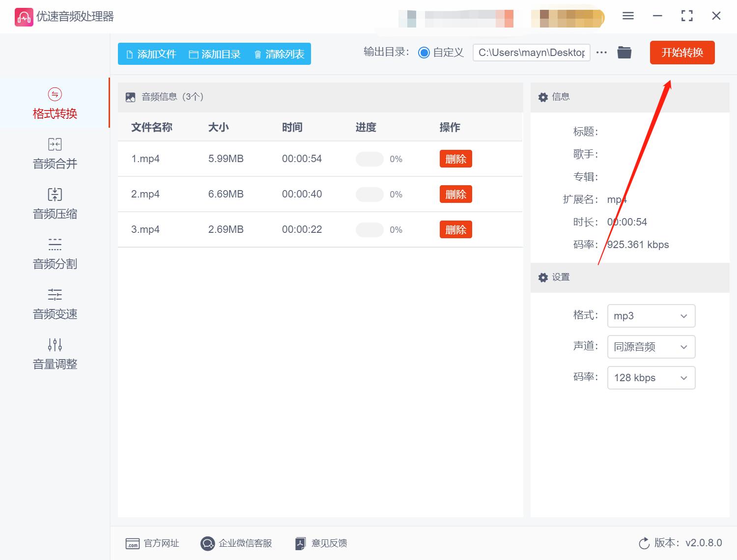Click the progress bar of 1.mp4

(369, 159)
